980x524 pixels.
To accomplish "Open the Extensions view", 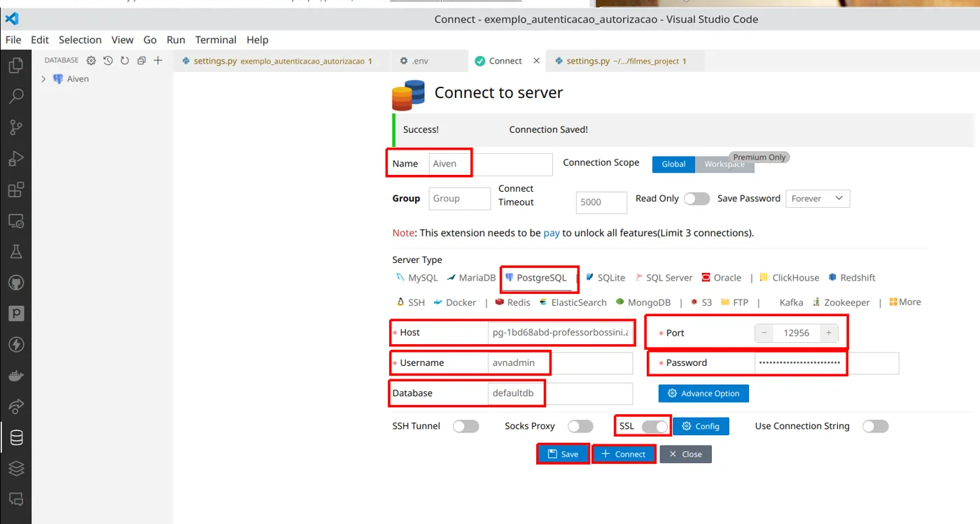I will click(x=15, y=190).
